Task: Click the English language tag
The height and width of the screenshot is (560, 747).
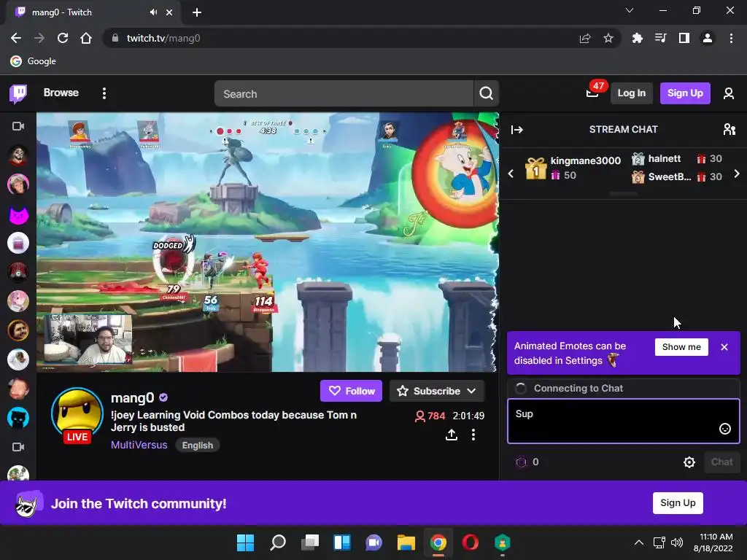Action: (197, 446)
